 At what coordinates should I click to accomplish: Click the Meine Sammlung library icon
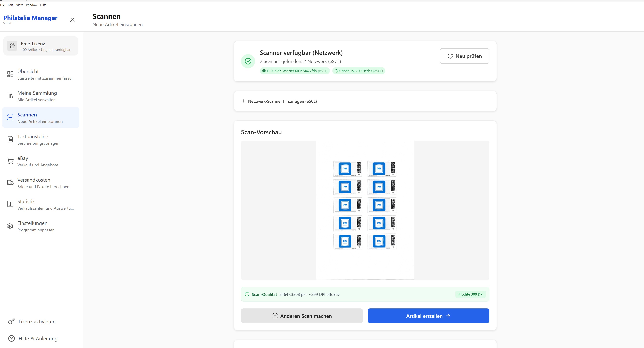click(x=10, y=96)
